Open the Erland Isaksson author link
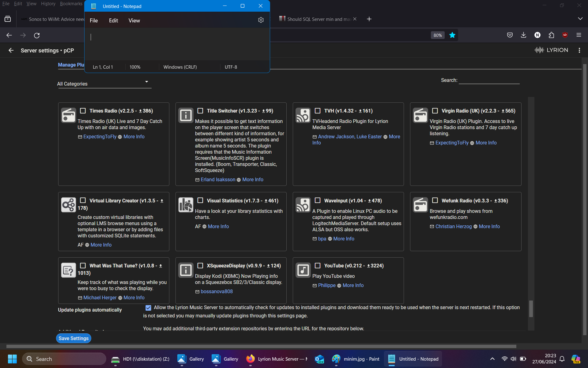The width and height of the screenshot is (588, 368). [218, 180]
